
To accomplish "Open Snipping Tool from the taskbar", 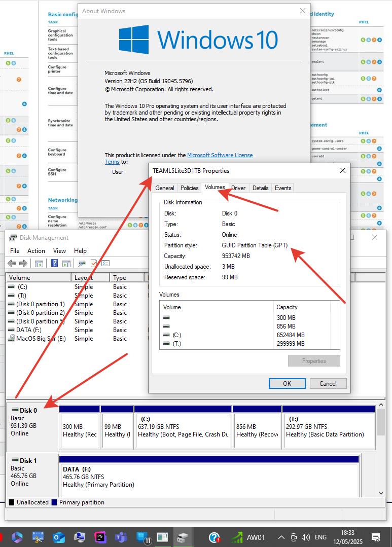I will [38, 537].
